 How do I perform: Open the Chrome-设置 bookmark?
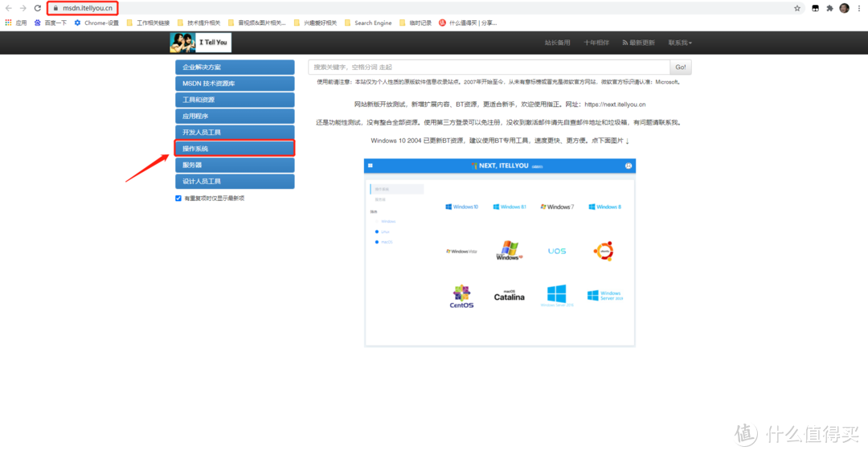coord(96,23)
